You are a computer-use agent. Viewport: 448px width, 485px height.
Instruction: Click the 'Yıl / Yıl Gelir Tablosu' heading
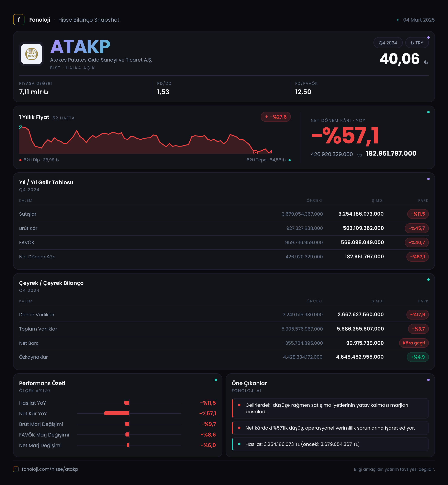(46, 182)
